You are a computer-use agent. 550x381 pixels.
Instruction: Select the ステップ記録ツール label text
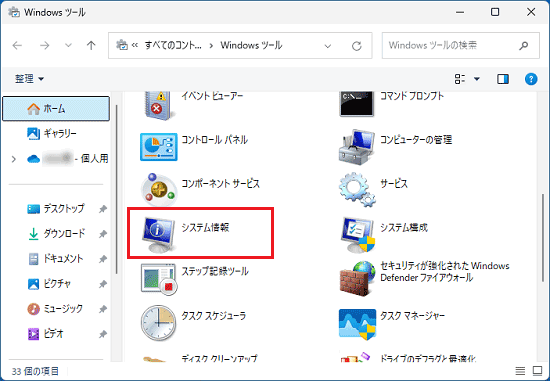(x=215, y=271)
